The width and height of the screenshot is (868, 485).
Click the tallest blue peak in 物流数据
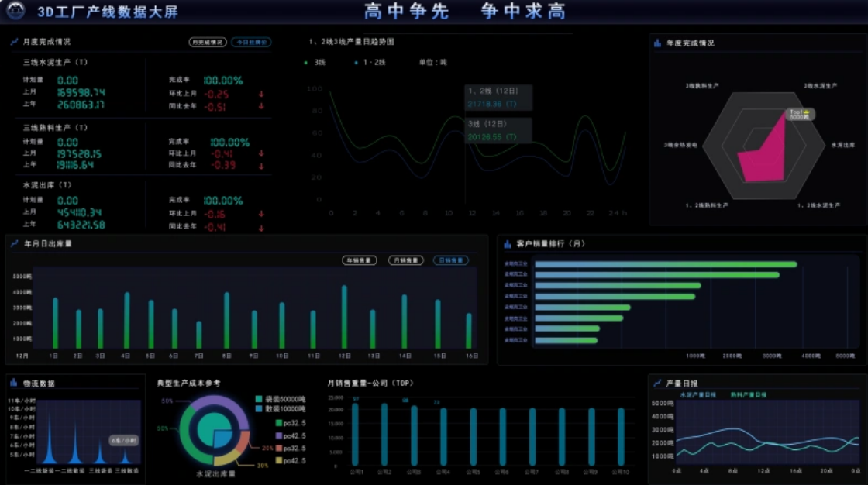(49, 440)
